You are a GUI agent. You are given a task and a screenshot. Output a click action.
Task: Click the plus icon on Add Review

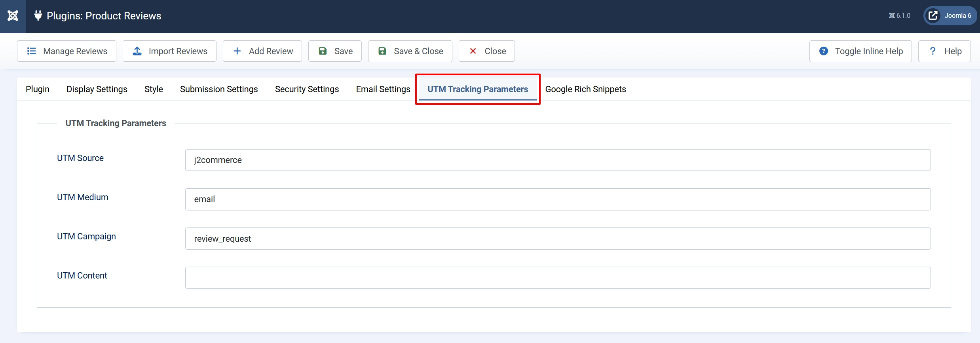[x=237, y=51]
